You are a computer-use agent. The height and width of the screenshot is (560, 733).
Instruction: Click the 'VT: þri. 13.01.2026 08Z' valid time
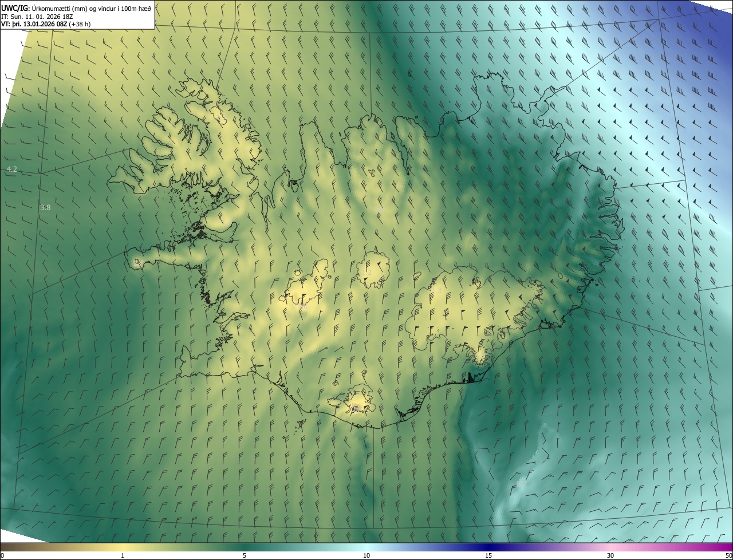tap(33, 24)
